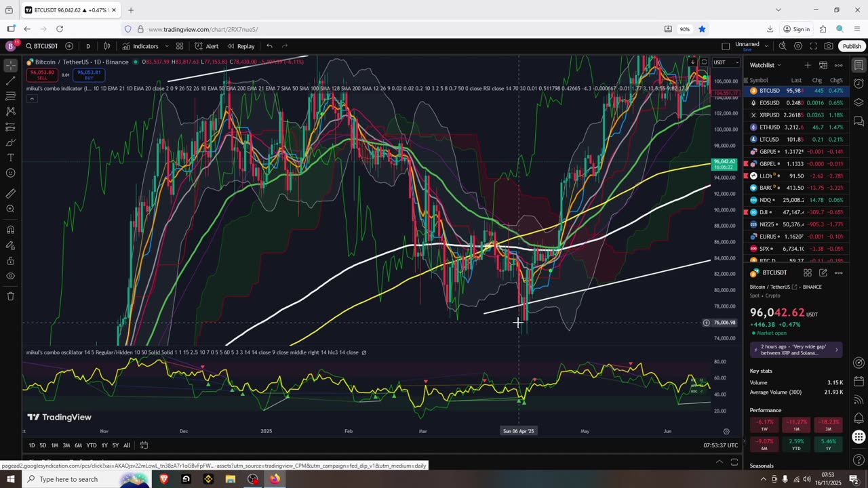Select the brush drawing tool
This screenshot has width=868, height=488.
[x=10, y=142]
